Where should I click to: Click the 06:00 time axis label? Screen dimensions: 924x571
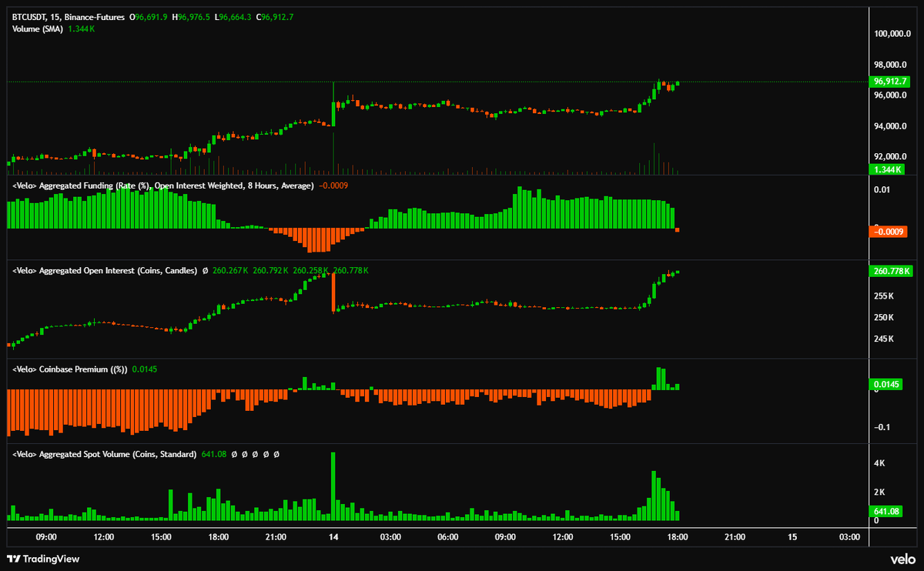447,537
